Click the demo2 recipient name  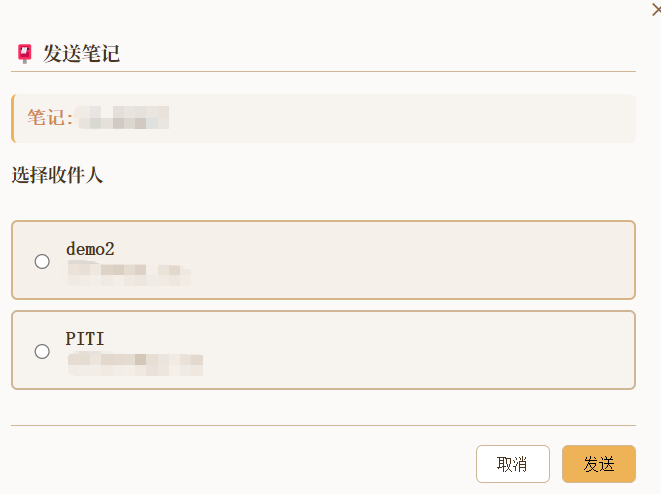click(90, 249)
